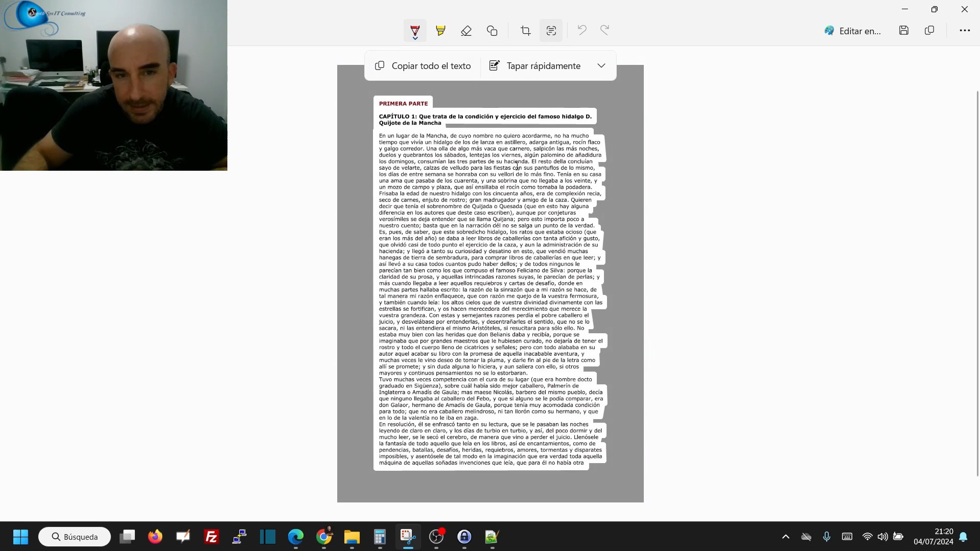
Task: Open the volume control in system tray
Action: tap(882, 537)
